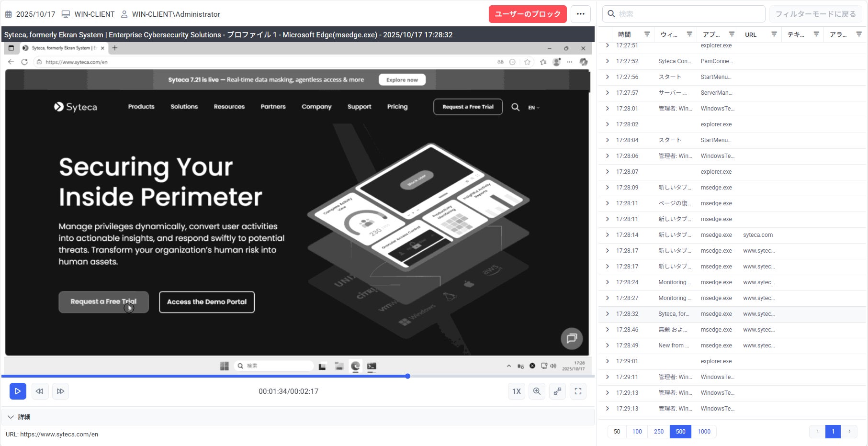Click the zoom magnifier in the player controls
Image resolution: width=868 pixels, height=446 pixels.
(537, 391)
